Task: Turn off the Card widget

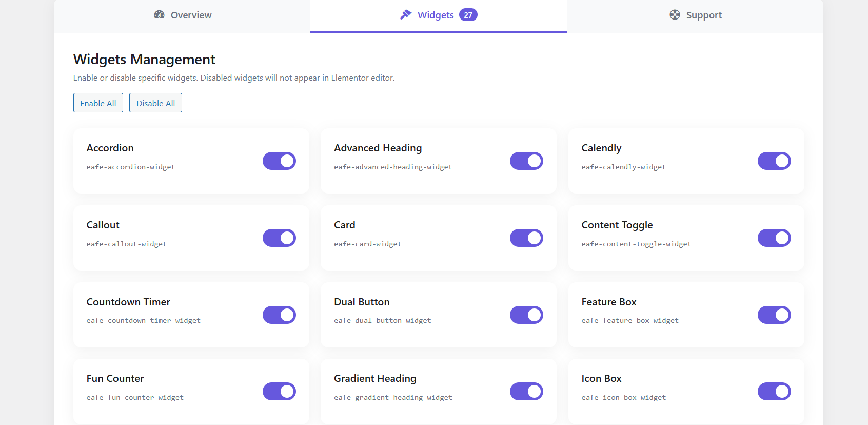Action: click(x=526, y=238)
